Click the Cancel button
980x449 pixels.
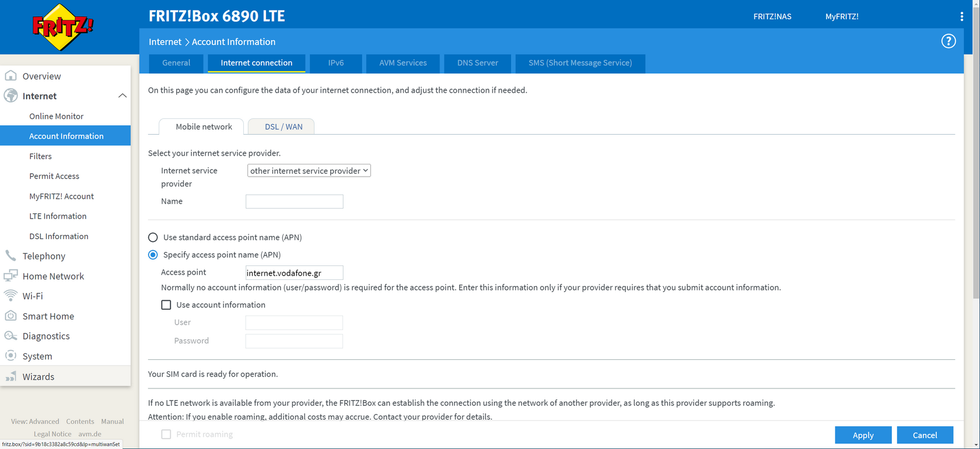(x=925, y=435)
